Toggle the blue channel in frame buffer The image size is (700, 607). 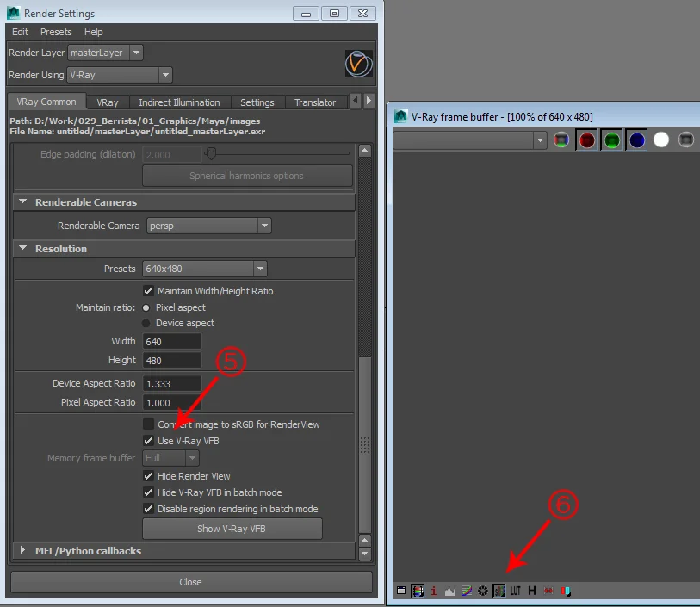click(x=636, y=140)
